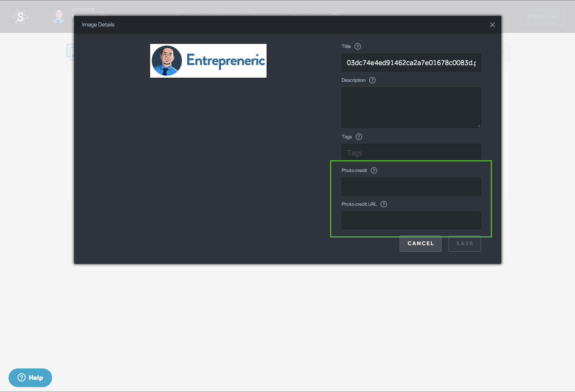Click the Photo credit help icon
The height and width of the screenshot is (392, 575).
(374, 170)
